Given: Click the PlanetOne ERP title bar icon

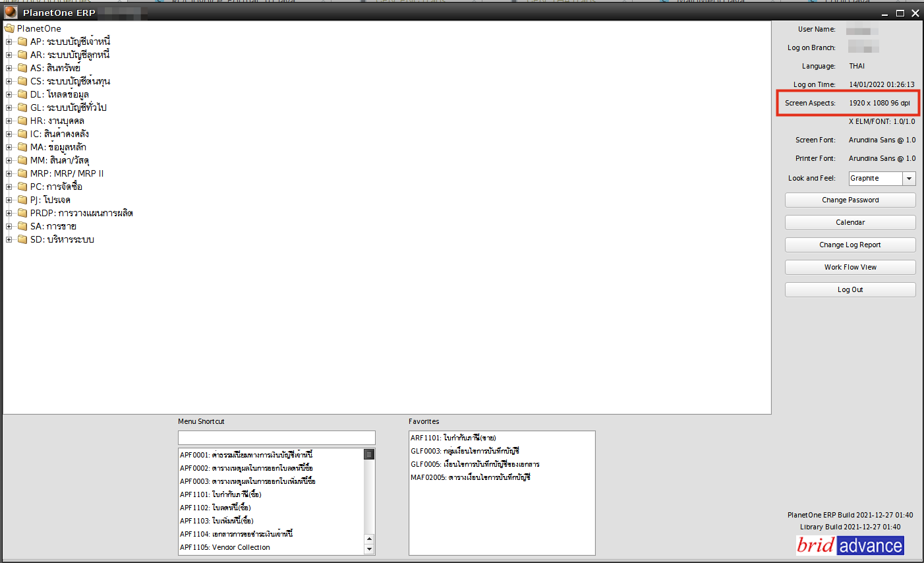Looking at the screenshot, I should [11, 13].
